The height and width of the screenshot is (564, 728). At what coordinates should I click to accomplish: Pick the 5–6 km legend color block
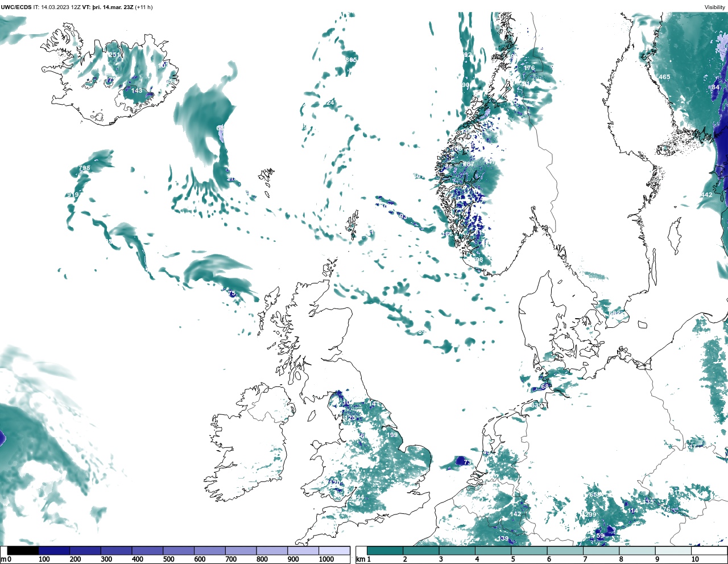(x=529, y=550)
